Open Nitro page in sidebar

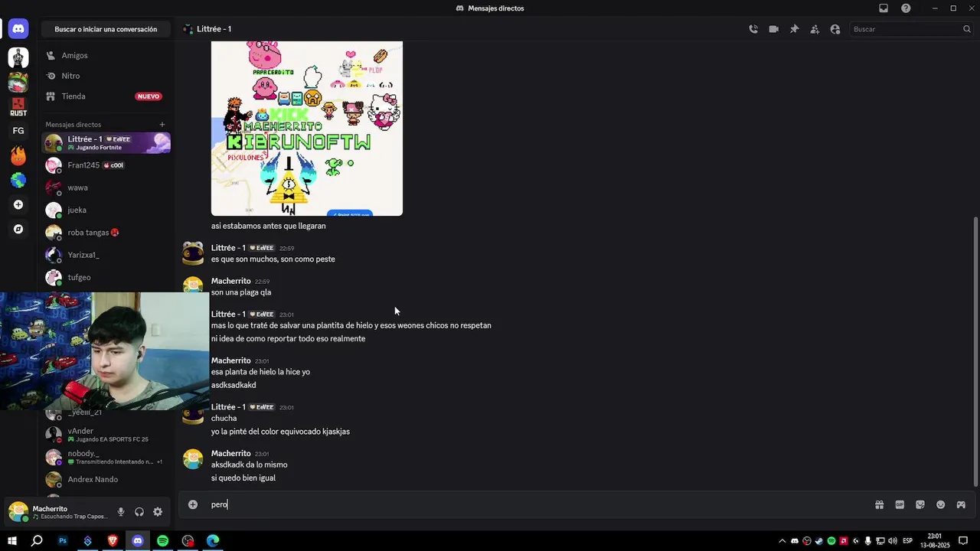coord(106,76)
